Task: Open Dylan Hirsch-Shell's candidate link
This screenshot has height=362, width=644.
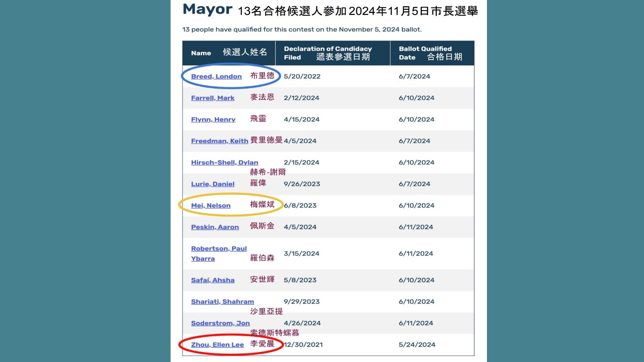Action: click(224, 162)
